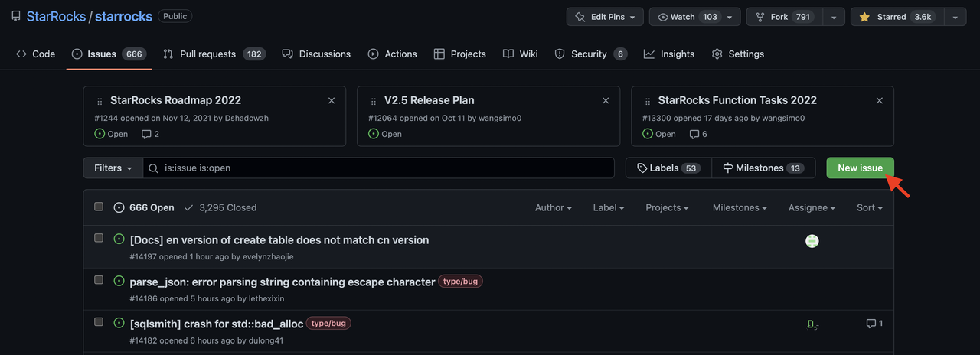Unpin StarRocks Function Tasks 2022 issue
Screen dimensions: 980x355
click(880, 100)
